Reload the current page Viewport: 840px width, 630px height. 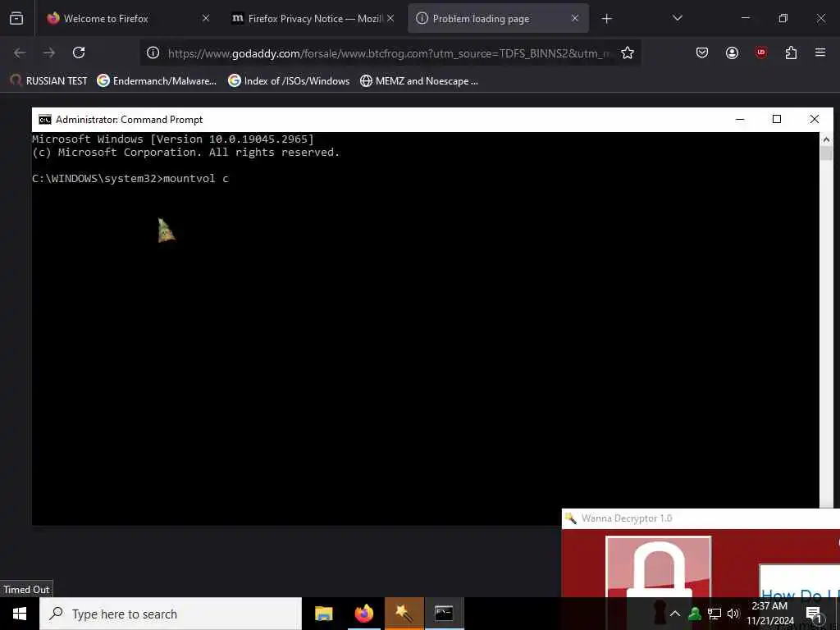tap(79, 52)
